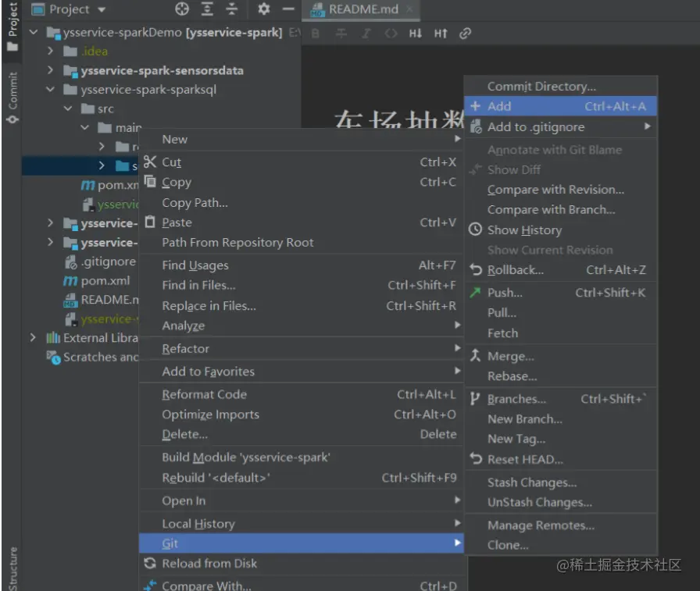The height and width of the screenshot is (591, 700).
Task: Click the Expand All icon in Project toolbar
Action: coord(207,9)
